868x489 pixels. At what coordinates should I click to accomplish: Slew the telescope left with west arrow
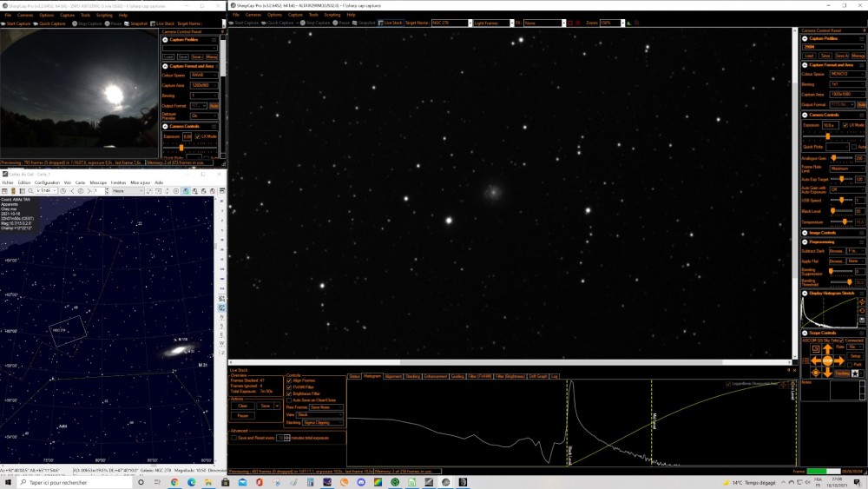(x=815, y=360)
